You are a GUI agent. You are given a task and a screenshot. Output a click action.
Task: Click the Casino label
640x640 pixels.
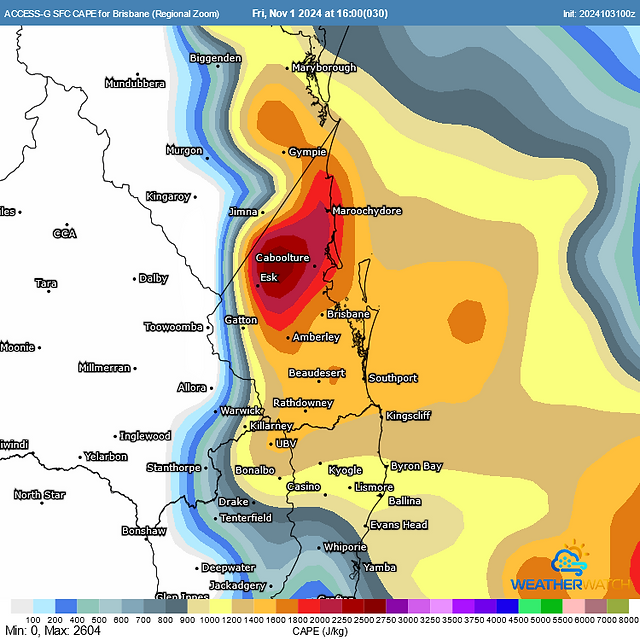(x=304, y=487)
